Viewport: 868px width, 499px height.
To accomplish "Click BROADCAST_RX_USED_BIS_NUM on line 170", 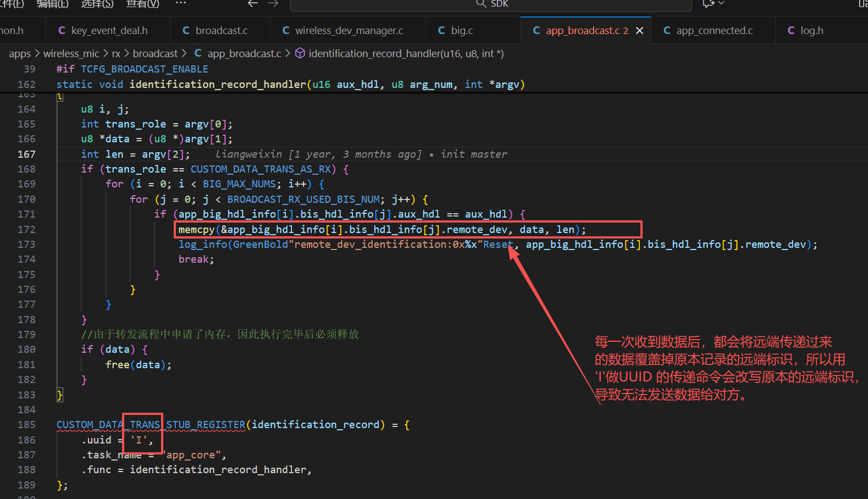I will (303, 199).
